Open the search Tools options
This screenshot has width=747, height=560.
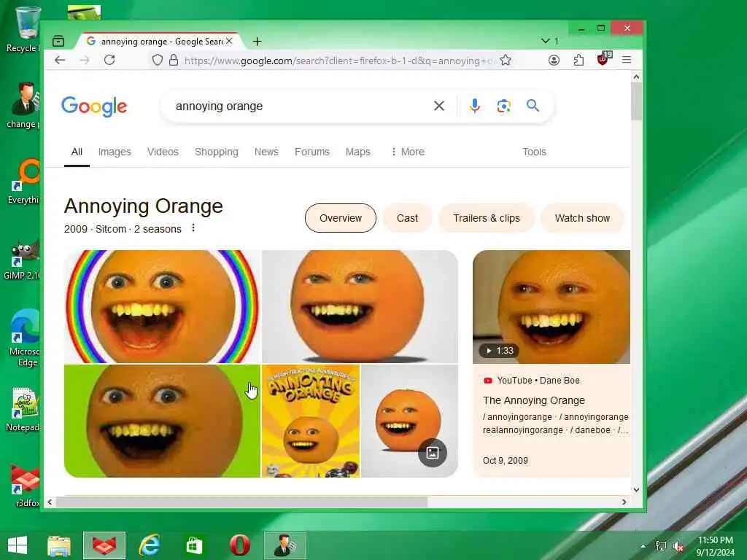click(534, 152)
